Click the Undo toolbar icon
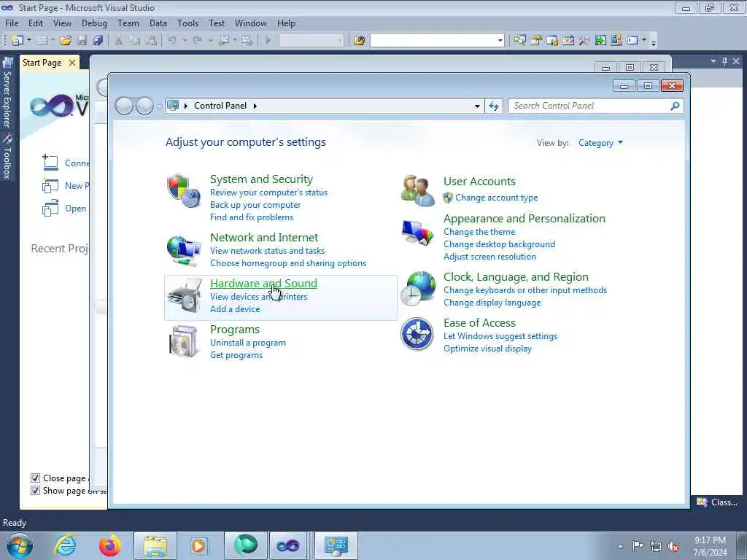747x560 pixels. (172, 41)
